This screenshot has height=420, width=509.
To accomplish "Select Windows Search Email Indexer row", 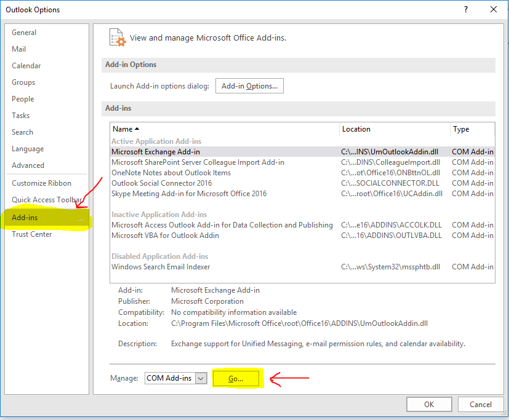I will click(302, 267).
